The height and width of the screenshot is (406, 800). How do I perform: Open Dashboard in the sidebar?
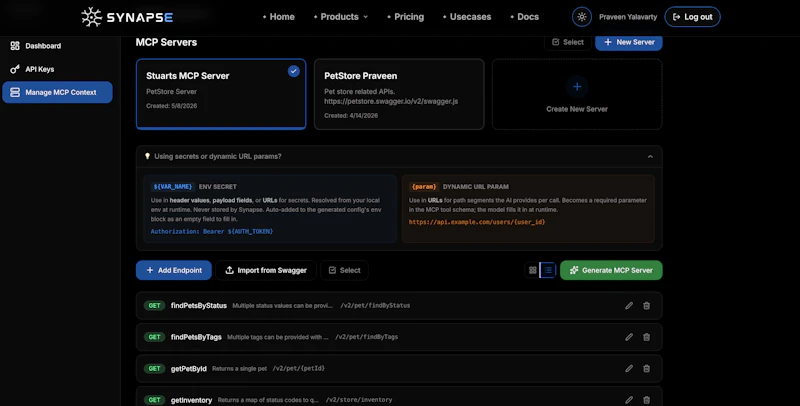[x=57, y=46]
